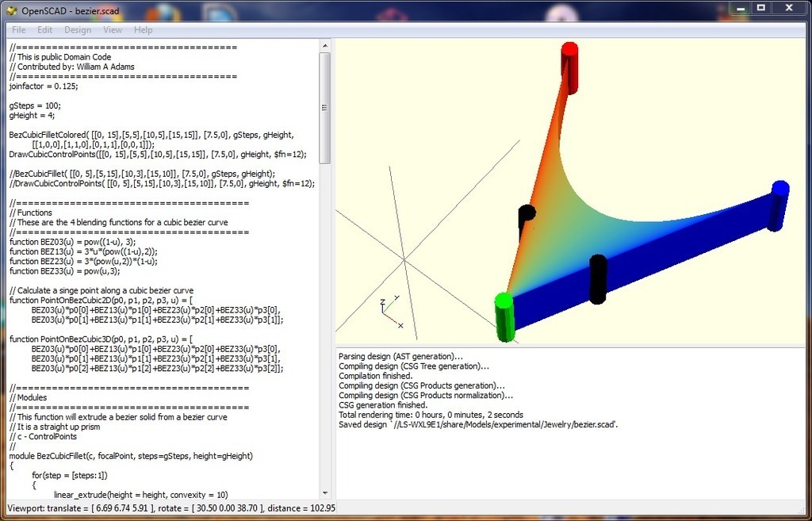Click 'CSG generation finished.' console line

383,405
